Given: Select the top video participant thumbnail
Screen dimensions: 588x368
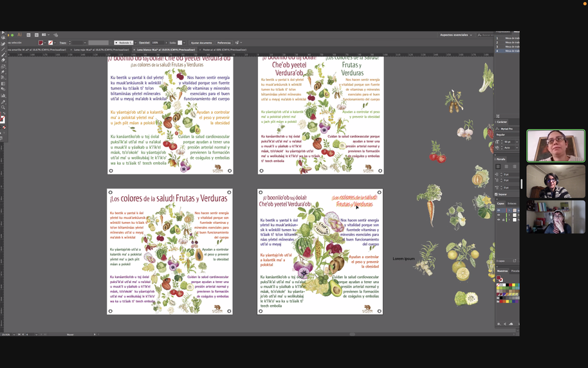Looking at the screenshot, I should coord(556,145).
